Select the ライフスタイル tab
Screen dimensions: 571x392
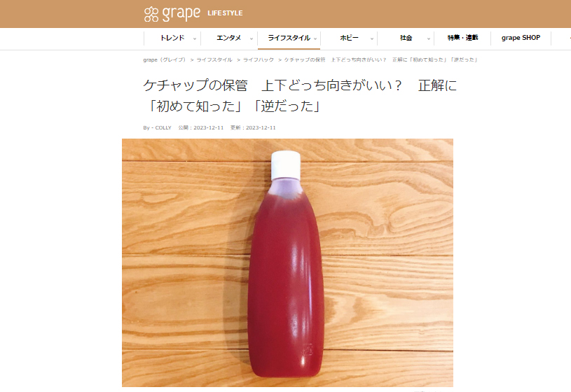(x=289, y=38)
